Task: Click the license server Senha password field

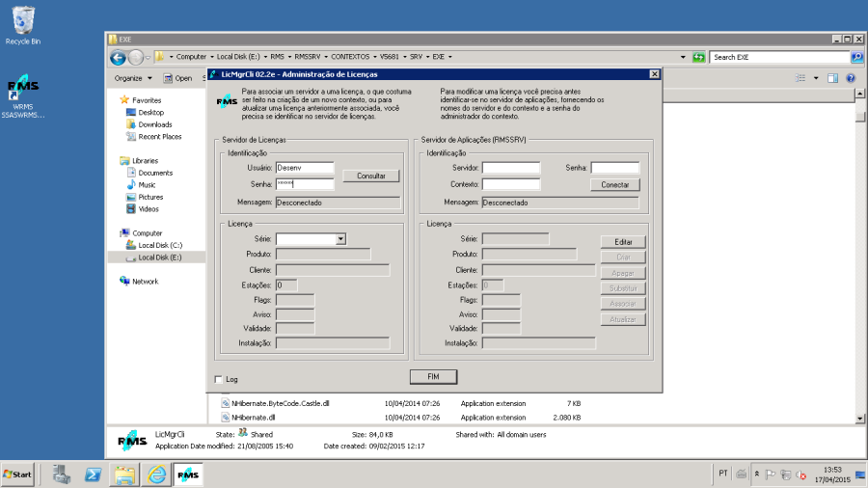Action: click(x=305, y=184)
